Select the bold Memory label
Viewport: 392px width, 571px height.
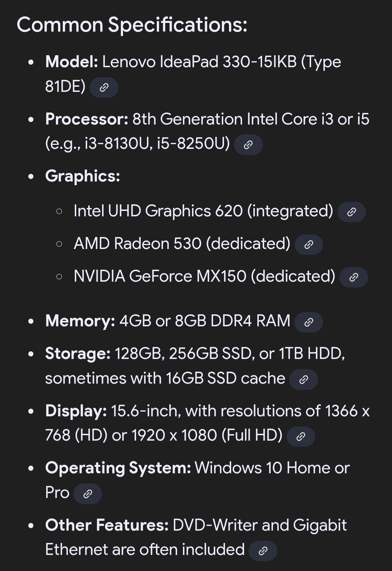click(x=80, y=321)
